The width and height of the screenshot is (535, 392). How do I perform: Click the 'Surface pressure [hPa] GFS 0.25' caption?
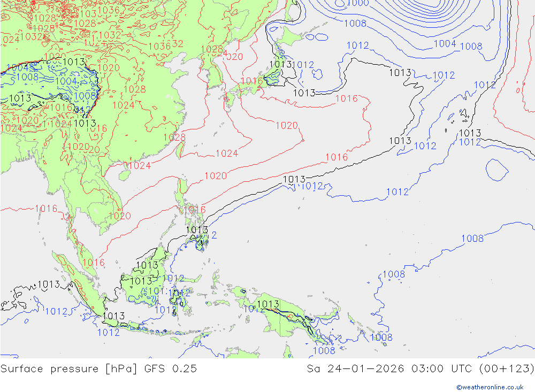[x=98, y=369]
